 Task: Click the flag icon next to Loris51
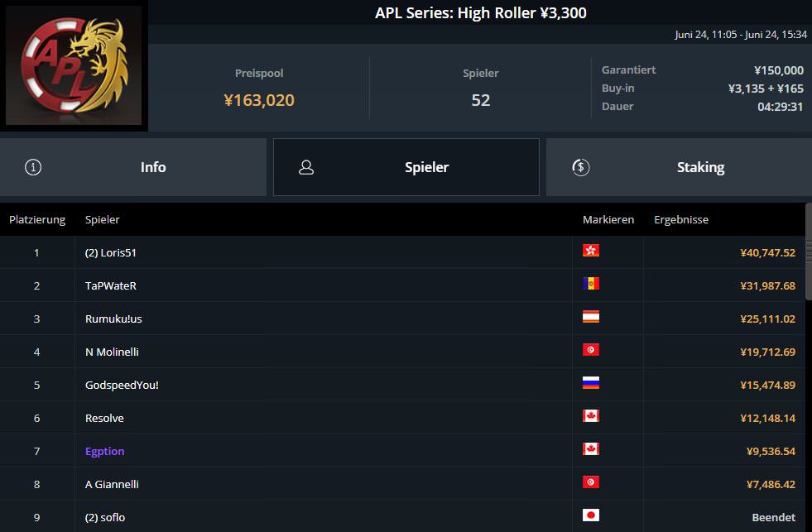click(x=591, y=251)
